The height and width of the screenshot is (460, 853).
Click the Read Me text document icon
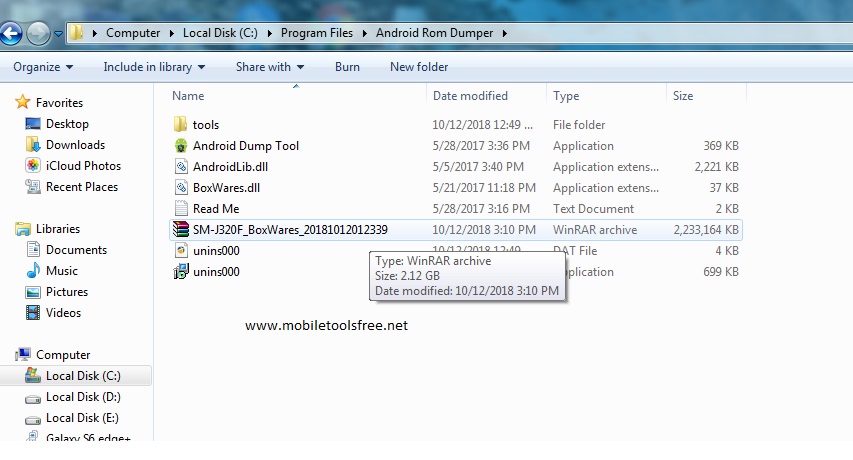pos(181,208)
